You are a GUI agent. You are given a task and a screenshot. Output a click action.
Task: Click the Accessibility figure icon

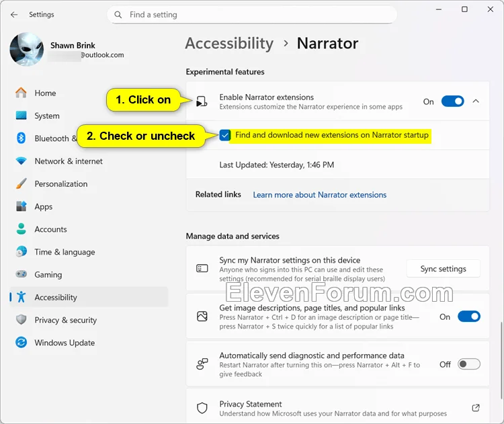22,297
